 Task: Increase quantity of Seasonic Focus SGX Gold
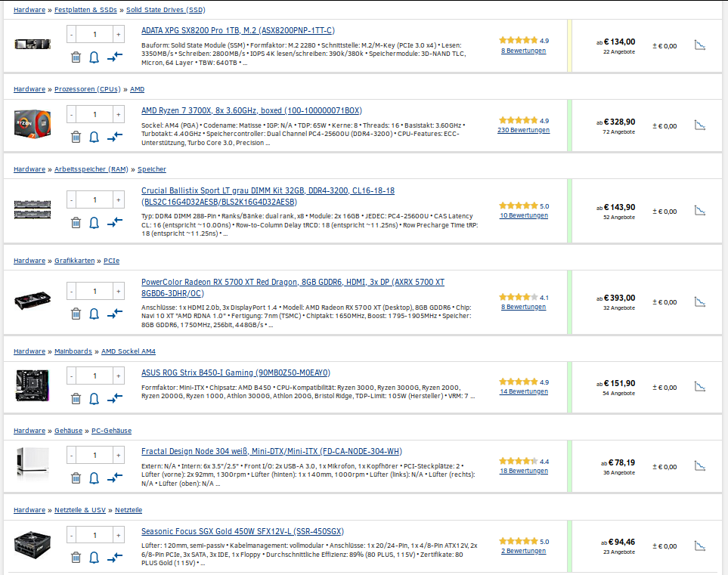119,535
